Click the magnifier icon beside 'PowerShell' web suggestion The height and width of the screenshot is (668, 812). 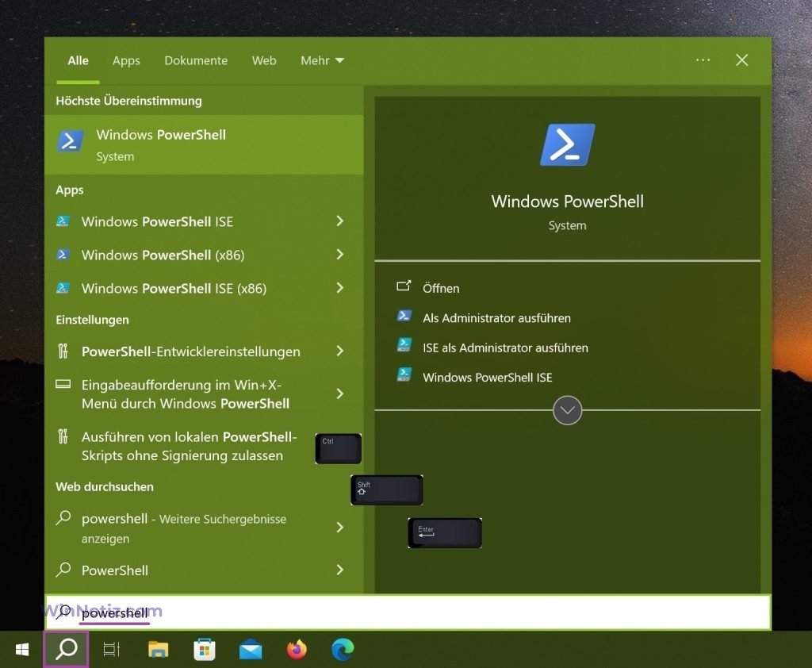coord(63,570)
